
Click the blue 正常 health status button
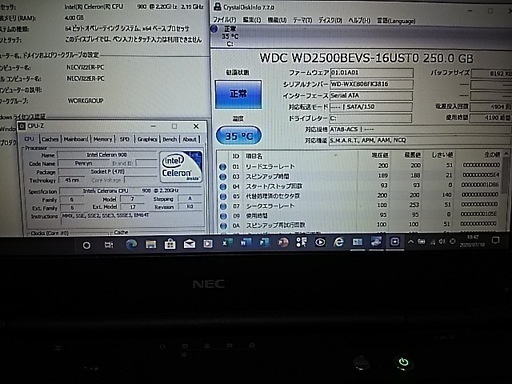click(x=238, y=94)
